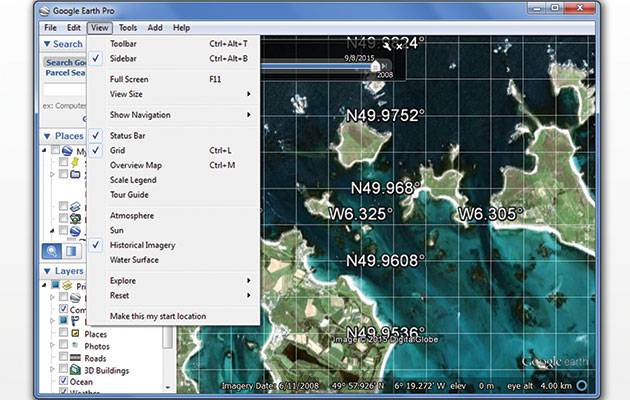Expand the Photos layer node
The height and width of the screenshot is (400, 630).
point(52,345)
